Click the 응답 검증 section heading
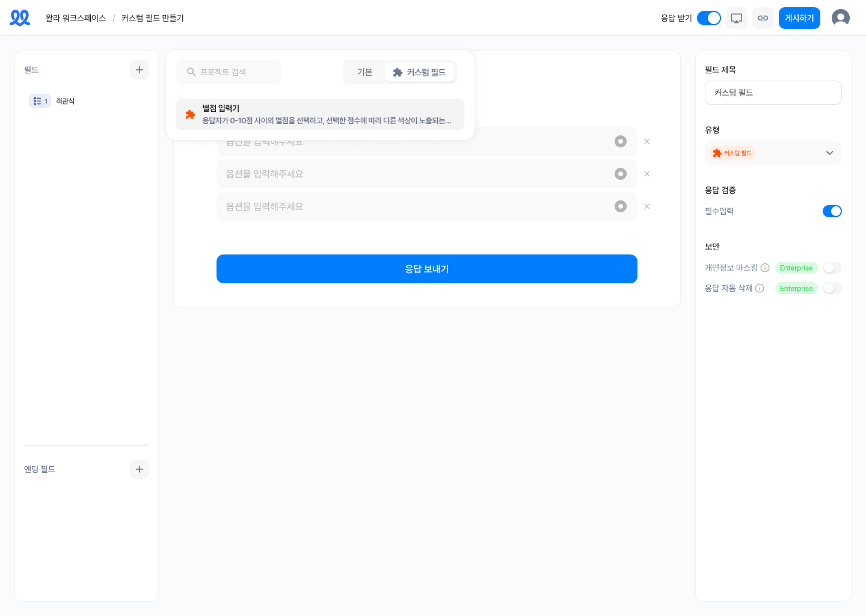This screenshot has height=616, width=866. click(x=720, y=190)
